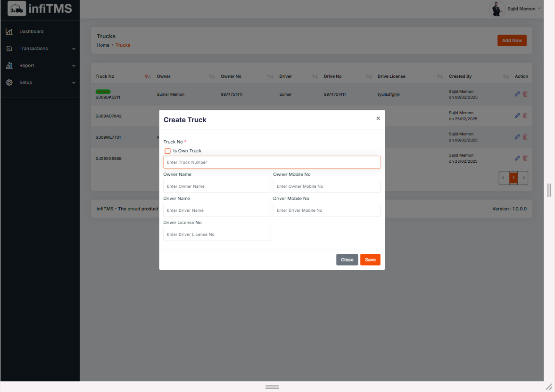The width and height of the screenshot is (555, 392).
Task: Click the Enter Truck Number field
Action: tap(272, 162)
